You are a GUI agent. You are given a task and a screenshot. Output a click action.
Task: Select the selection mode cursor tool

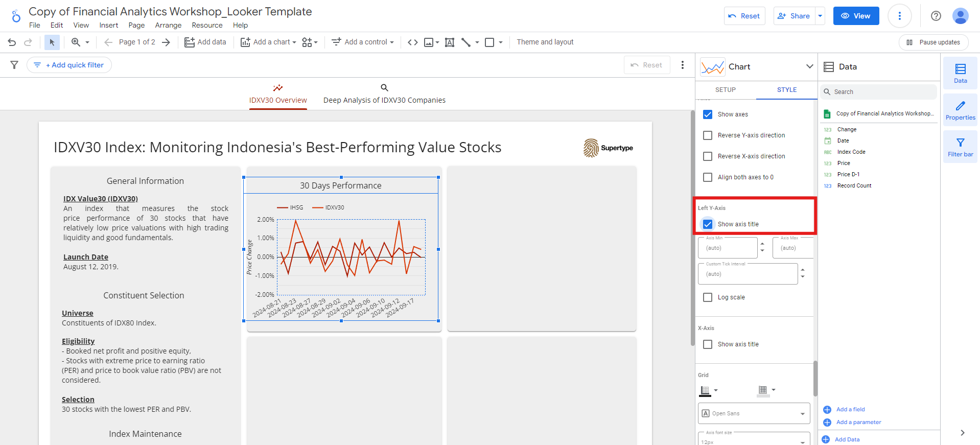(52, 42)
